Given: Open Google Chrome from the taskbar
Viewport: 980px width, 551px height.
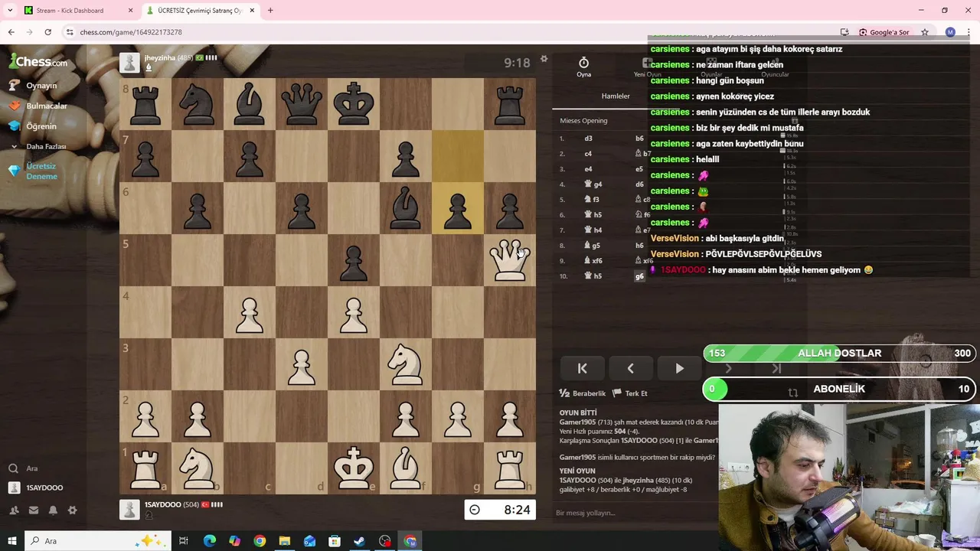Looking at the screenshot, I should point(260,541).
